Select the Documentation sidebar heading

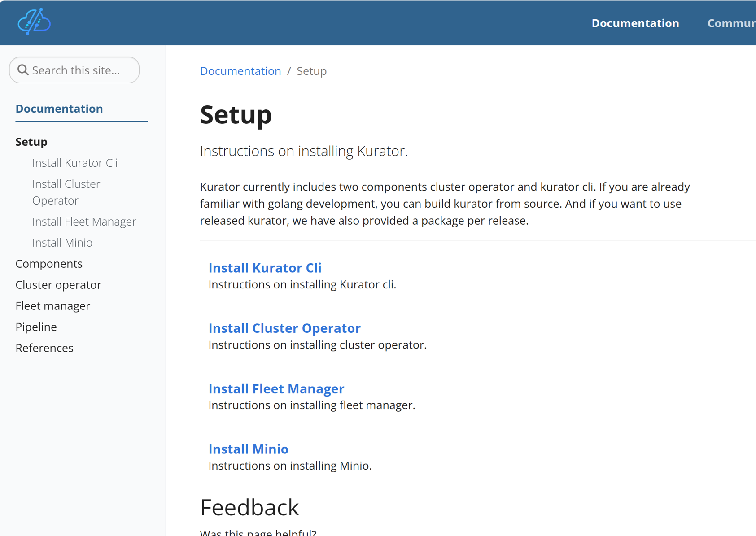(x=59, y=109)
